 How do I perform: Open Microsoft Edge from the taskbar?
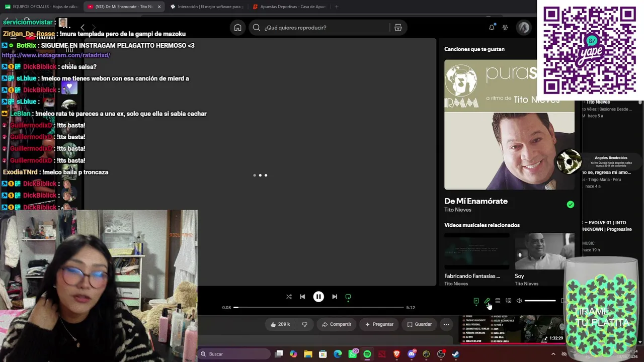[x=338, y=354]
